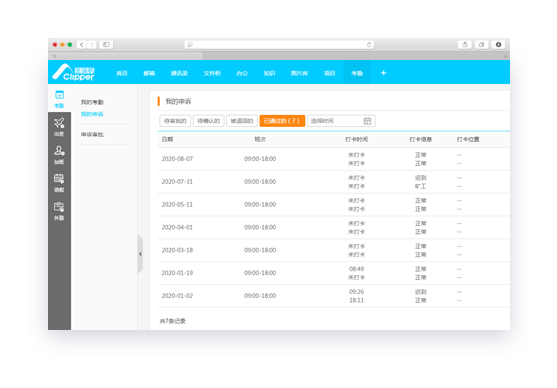Open 我的考勤 link in submenu
The image size is (557, 388).
coord(92,102)
